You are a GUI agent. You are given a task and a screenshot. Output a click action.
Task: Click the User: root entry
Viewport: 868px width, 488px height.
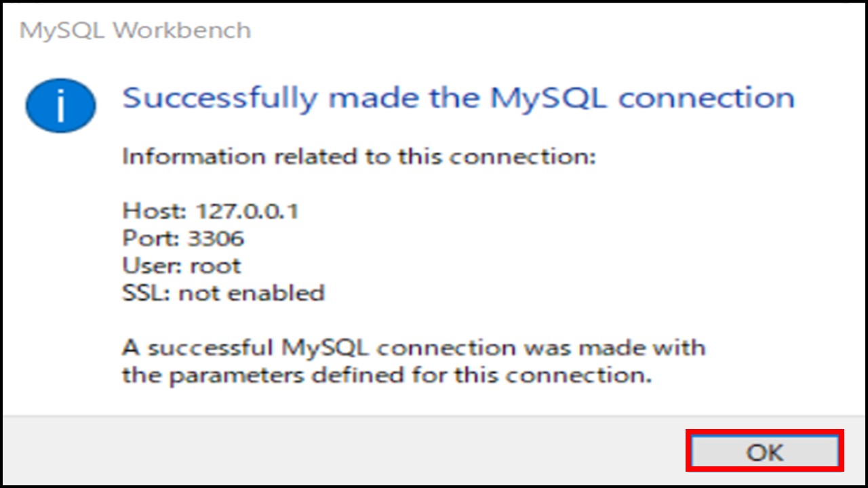point(180,265)
